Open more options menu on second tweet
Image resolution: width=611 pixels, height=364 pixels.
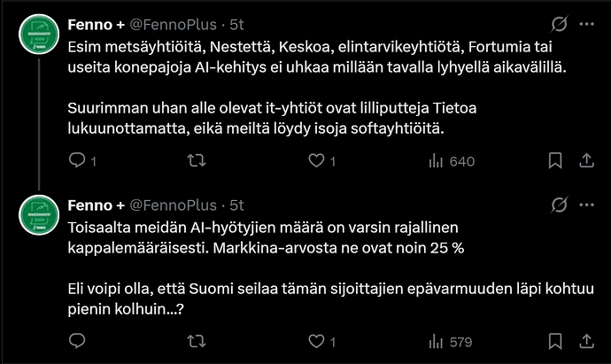tap(585, 205)
